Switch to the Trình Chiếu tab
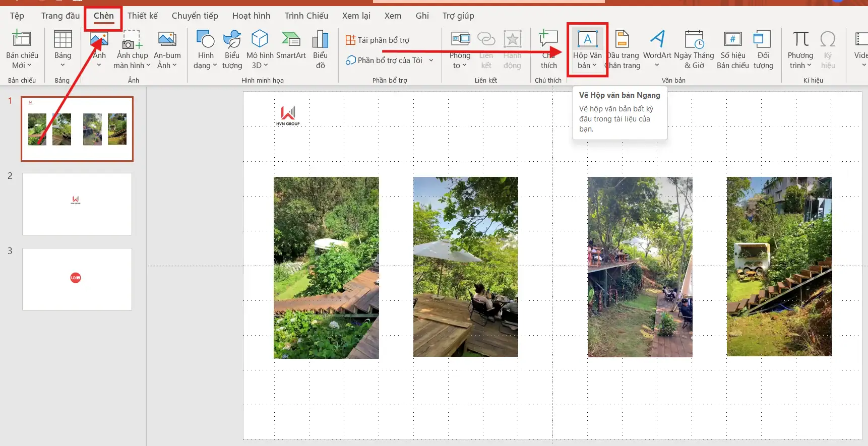 click(x=306, y=16)
